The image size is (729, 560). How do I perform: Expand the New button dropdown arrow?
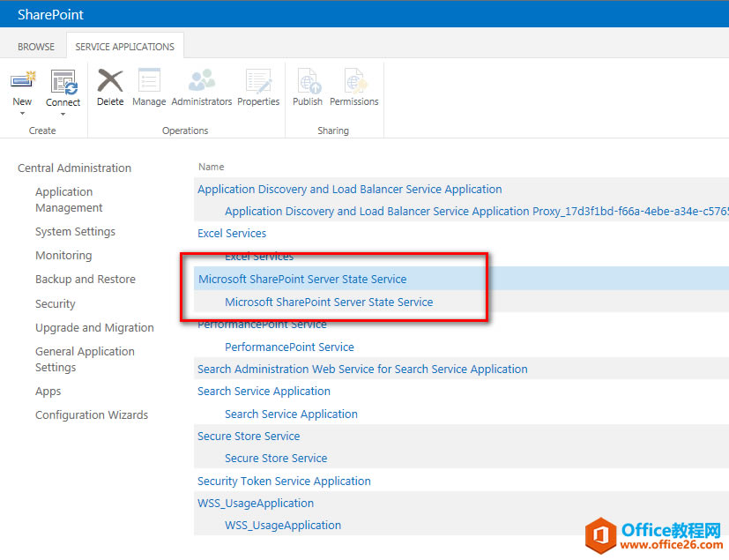pyautogui.click(x=22, y=112)
